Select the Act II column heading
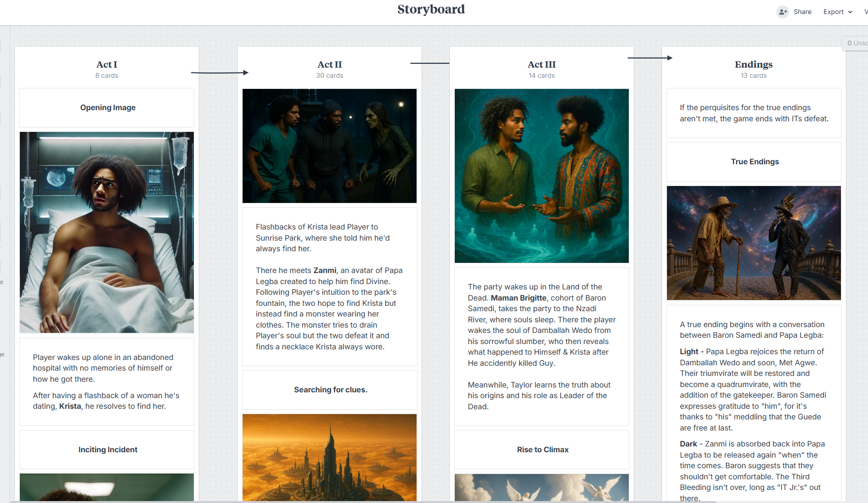Viewport: 868px width, 503px height. pyautogui.click(x=330, y=64)
